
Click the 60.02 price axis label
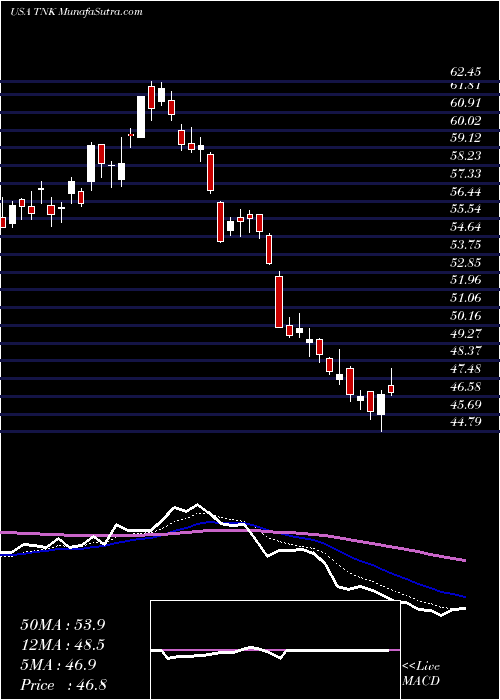465,121
